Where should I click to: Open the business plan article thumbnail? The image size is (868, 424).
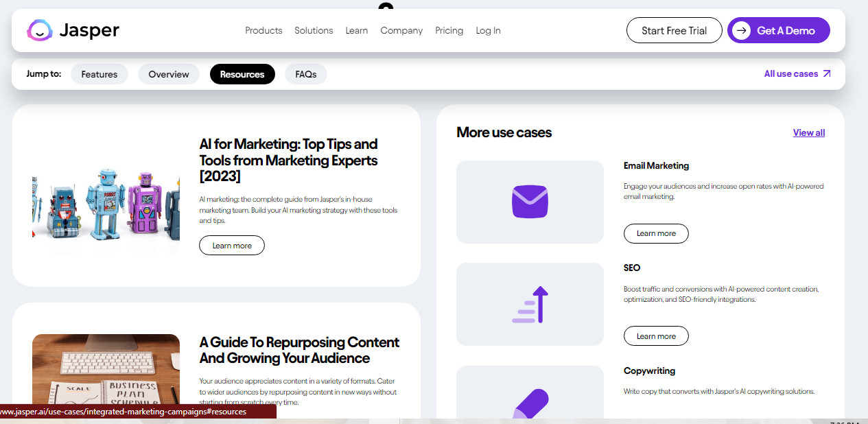coord(106,369)
